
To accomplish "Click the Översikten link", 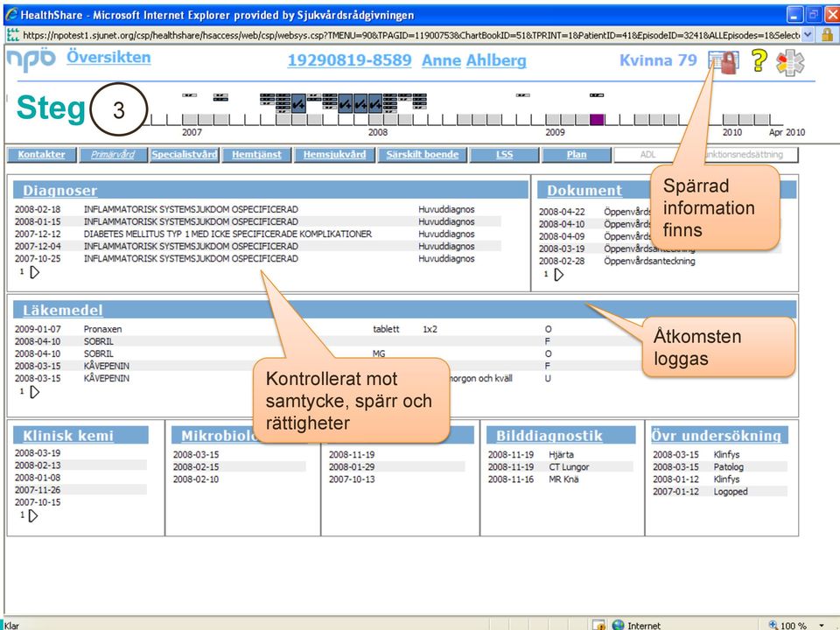I will tap(108, 57).
